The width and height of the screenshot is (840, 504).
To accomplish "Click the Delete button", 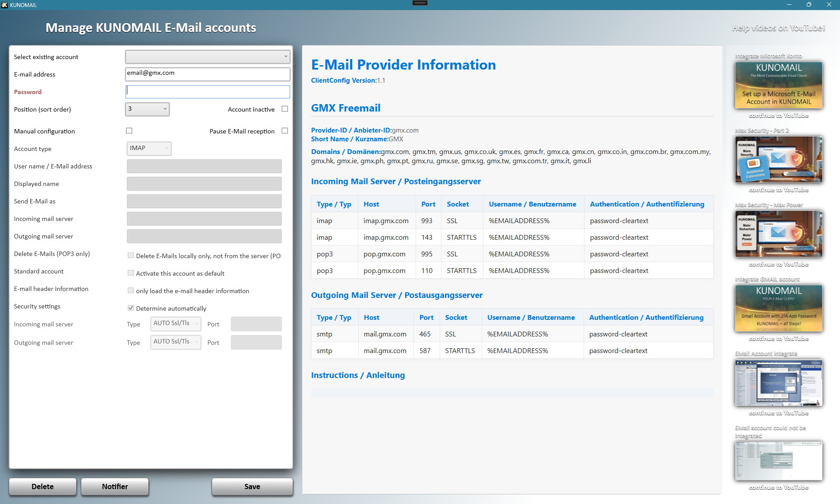I will point(42,486).
